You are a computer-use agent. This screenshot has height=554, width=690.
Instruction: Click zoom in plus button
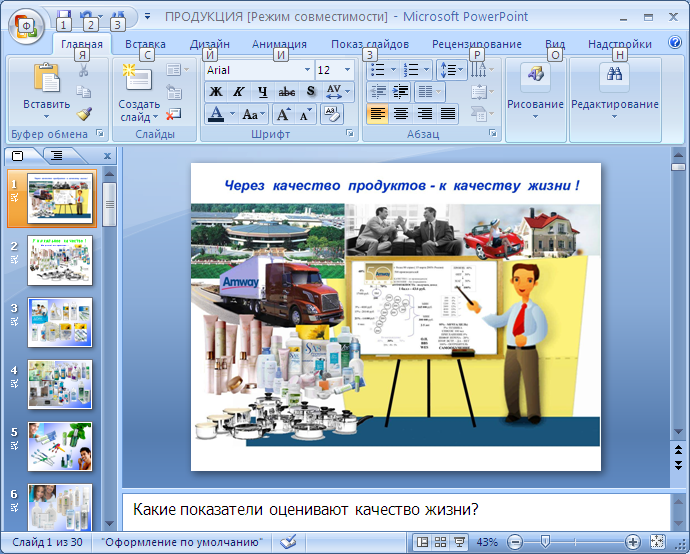632,542
